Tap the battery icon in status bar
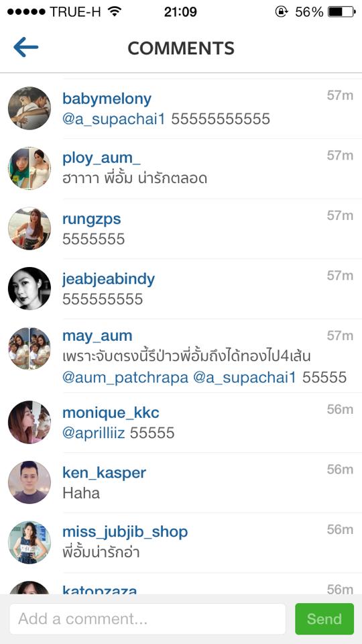 pyautogui.click(x=341, y=12)
